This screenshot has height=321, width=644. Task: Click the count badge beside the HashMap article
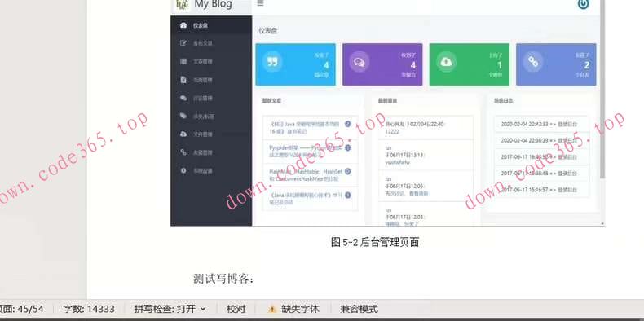(348, 171)
